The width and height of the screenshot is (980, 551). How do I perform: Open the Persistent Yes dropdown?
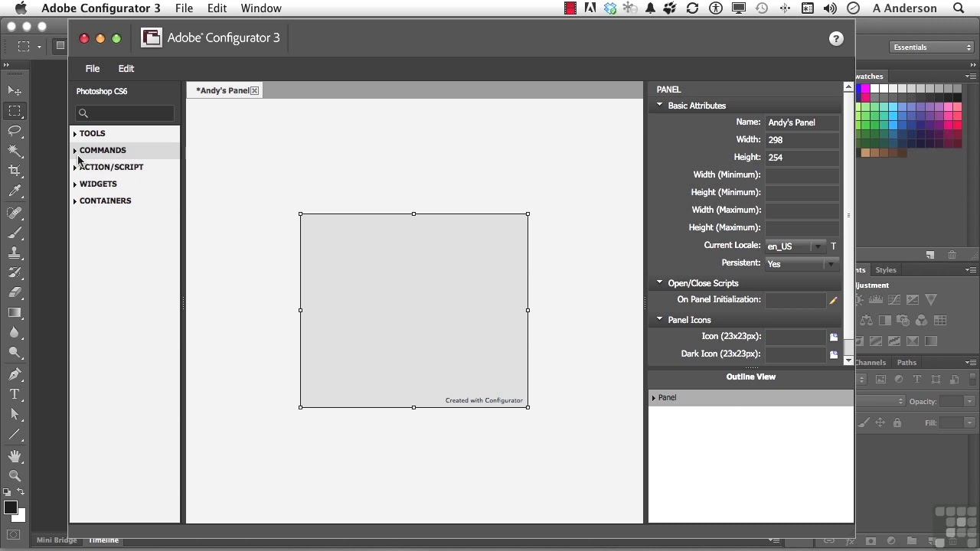pos(802,264)
